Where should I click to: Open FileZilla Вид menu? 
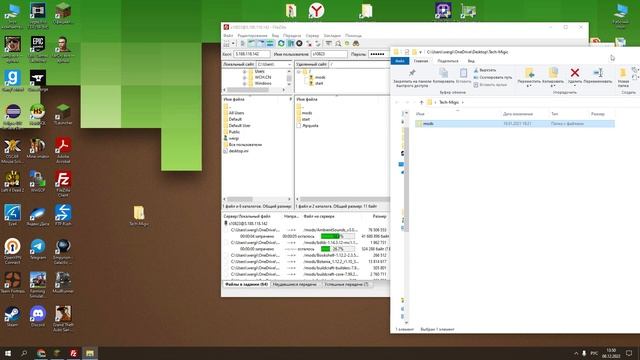point(276,36)
